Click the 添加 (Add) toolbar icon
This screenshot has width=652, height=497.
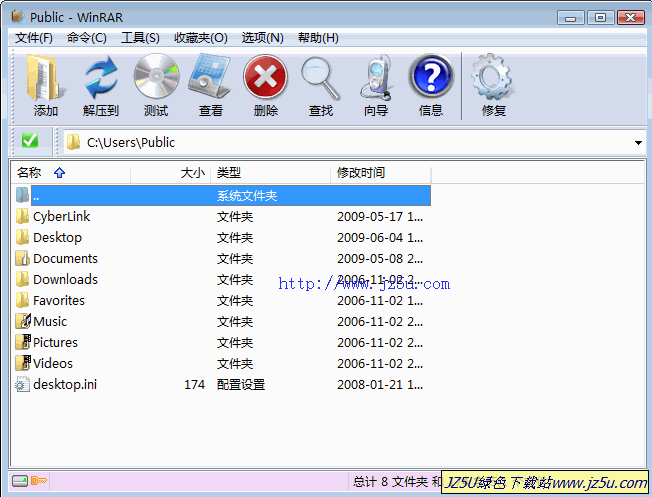[x=46, y=77]
